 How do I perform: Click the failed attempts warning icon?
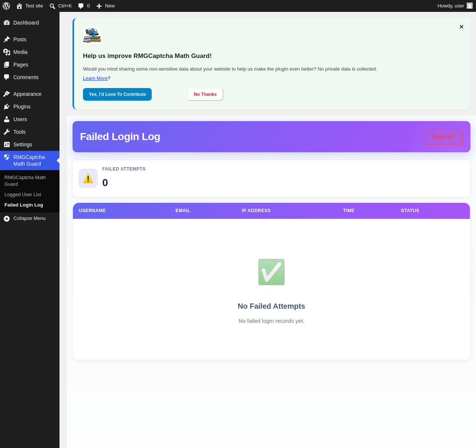(88, 178)
